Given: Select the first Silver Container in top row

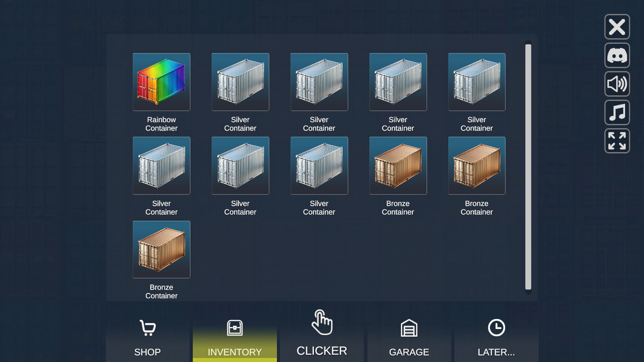Looking at the screenshot, I should 240,82.
